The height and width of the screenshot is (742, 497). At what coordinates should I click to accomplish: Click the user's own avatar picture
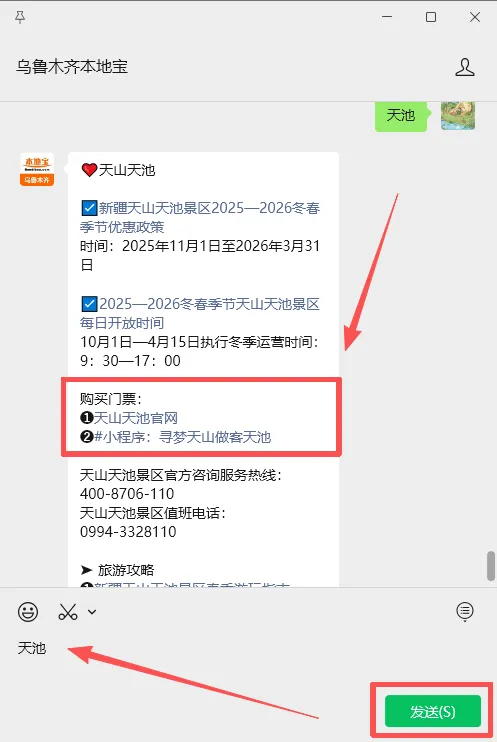(458, 115)
